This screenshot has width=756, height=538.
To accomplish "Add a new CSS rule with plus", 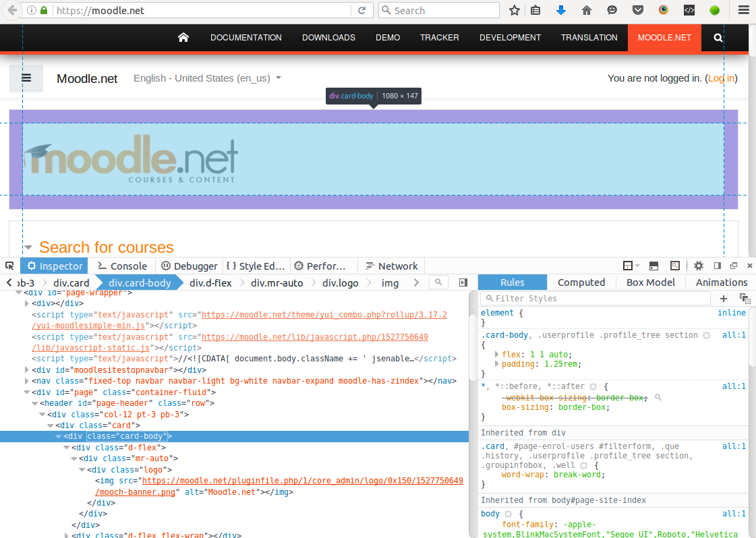I will [723, 299].
